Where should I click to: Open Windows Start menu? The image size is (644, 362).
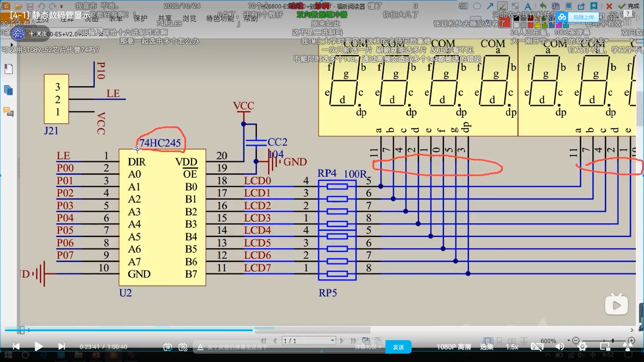coord(8,355)
